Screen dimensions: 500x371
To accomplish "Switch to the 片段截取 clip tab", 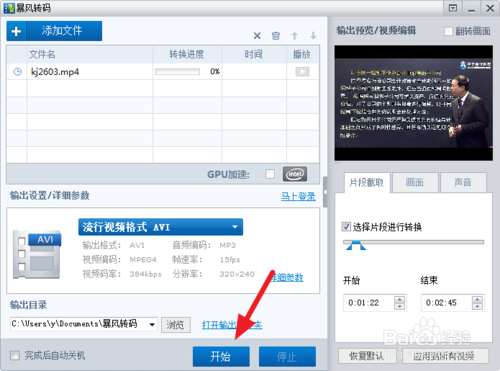I will click(367, 182).
